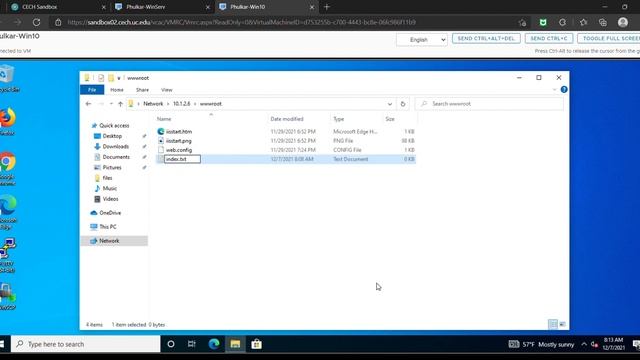Open browser collections icon
The height and width of the screenshot is (360, 640).
[x=603, y=22]
